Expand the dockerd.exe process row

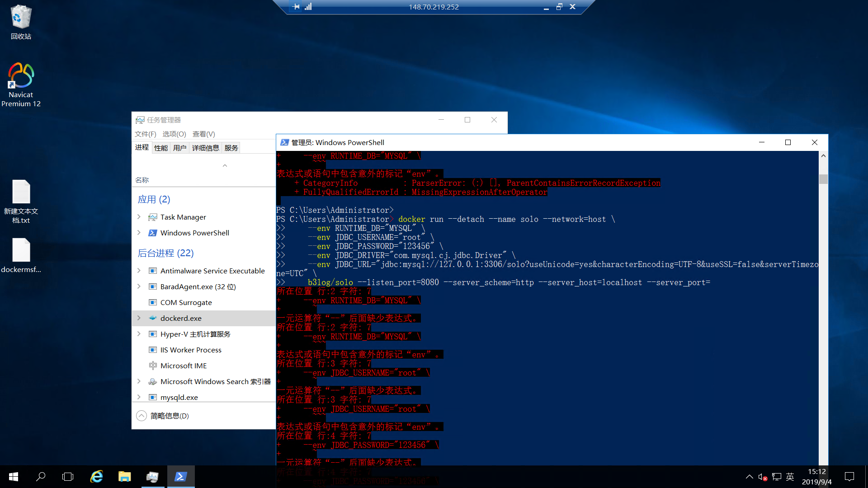pos(139,318)
